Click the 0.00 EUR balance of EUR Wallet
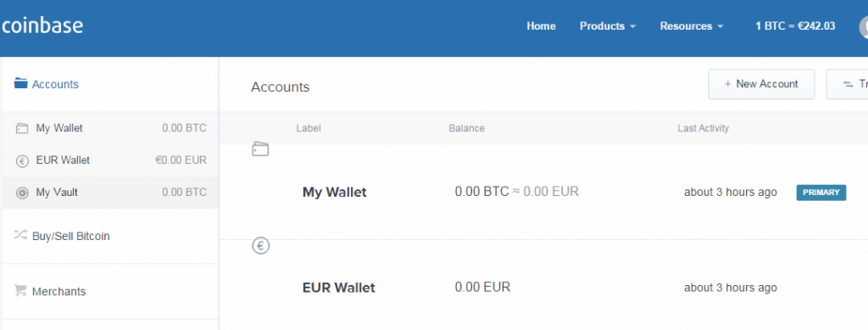Viewport: 868px width, 330px height. [482, 287]
